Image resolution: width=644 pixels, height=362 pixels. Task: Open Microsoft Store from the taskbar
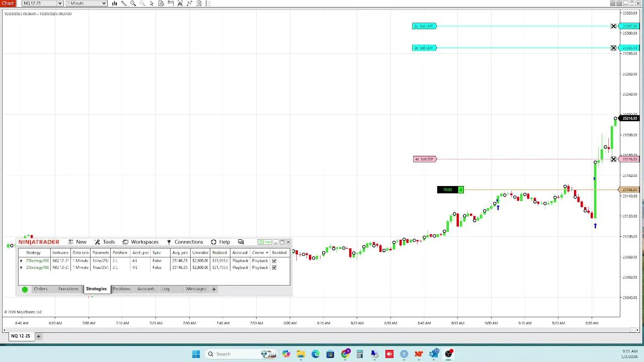(x=330, y=354)
